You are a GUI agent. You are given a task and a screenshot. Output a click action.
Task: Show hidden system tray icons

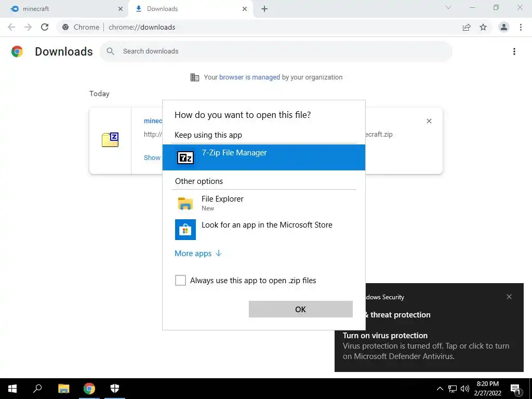click(x=440, y=389)
